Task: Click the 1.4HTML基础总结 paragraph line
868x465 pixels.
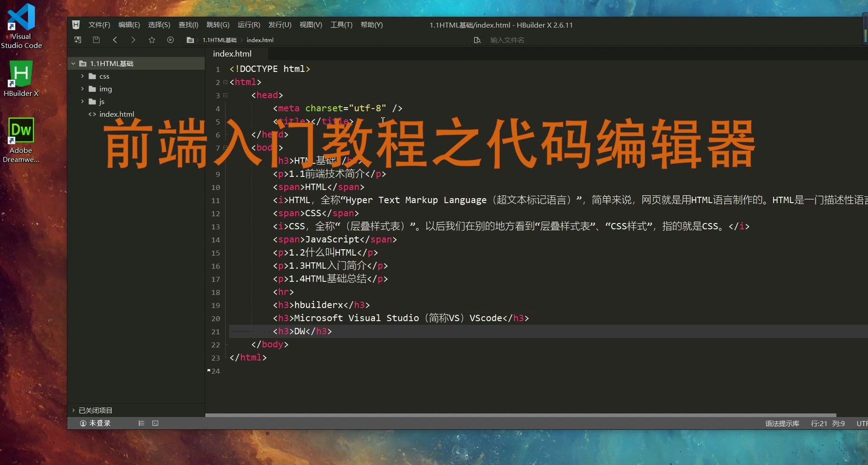Action: coord(330,279)
